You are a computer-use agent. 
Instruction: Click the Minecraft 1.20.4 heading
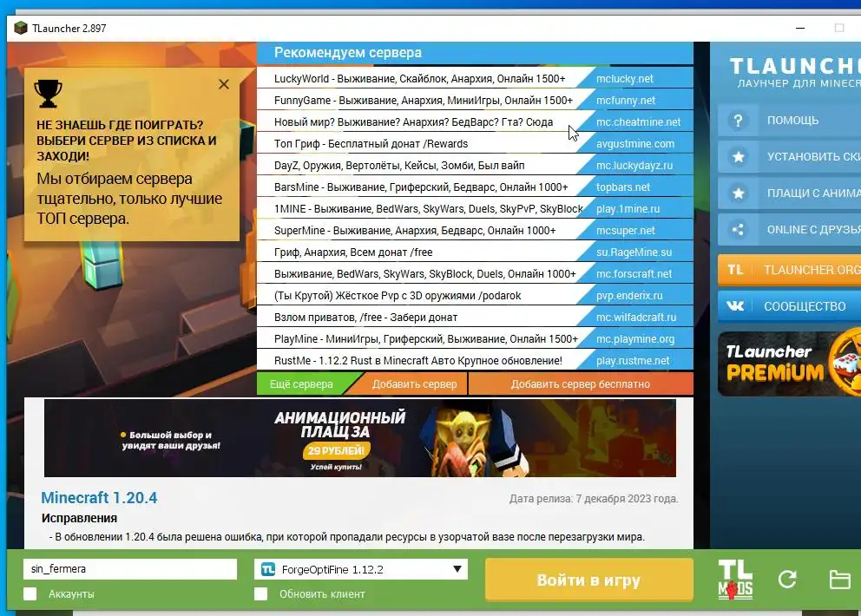[x=99, y=497]
